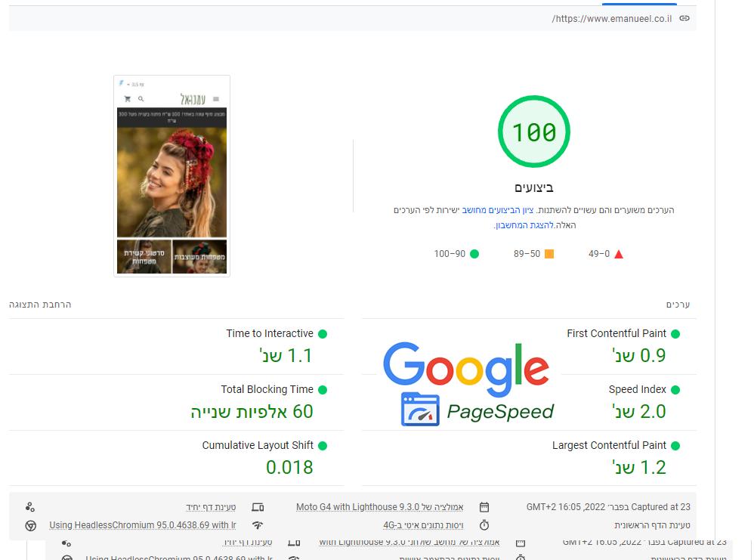Viewport: 754px width, 560px height.
Task: Select the Total Blocking Time metric
Action: (267, 389)
